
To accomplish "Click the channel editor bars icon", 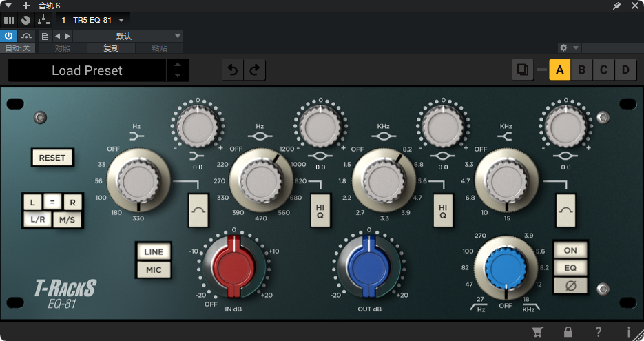I will pyautogui.click(x=9, y=20).
